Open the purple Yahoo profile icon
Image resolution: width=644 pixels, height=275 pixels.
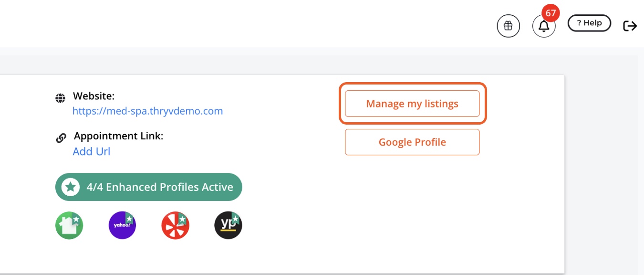pyautogui.click(x=123, y=225)
